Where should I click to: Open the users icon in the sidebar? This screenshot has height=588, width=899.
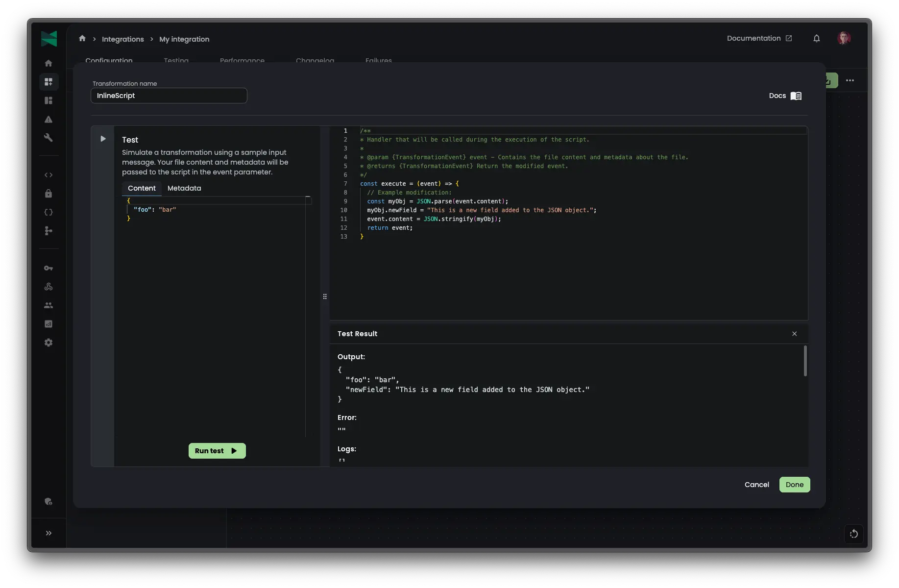pyautogui.click(x=49, y=305)
